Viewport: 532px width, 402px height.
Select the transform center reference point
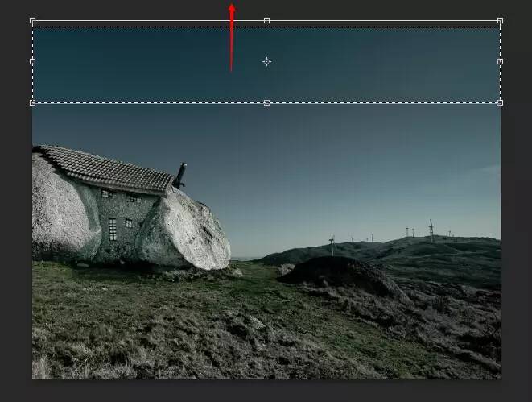(x=266, y=61)
